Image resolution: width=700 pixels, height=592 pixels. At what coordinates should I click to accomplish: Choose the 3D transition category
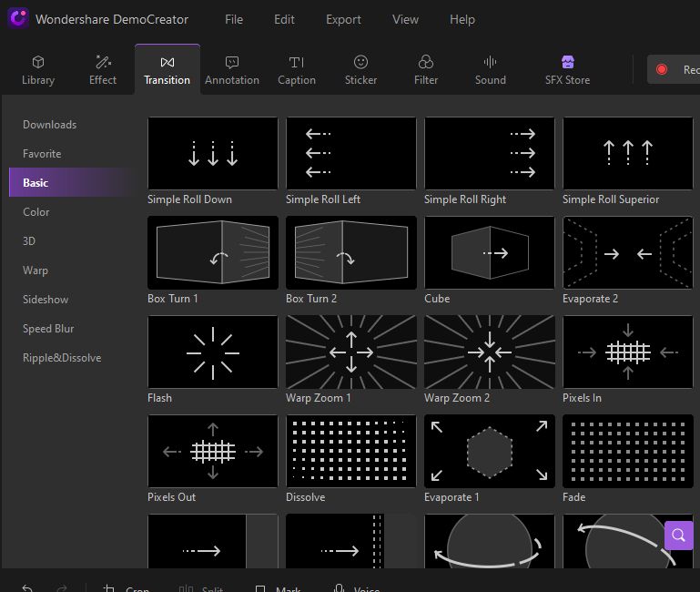pyautogui.click(x=29, y=241)
